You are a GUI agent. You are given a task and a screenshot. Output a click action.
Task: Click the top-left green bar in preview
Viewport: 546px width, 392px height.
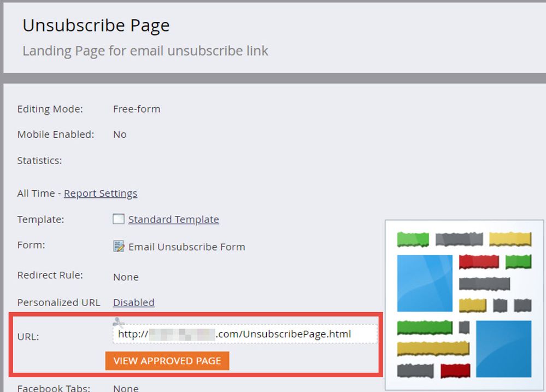click(x=413, y=239)
